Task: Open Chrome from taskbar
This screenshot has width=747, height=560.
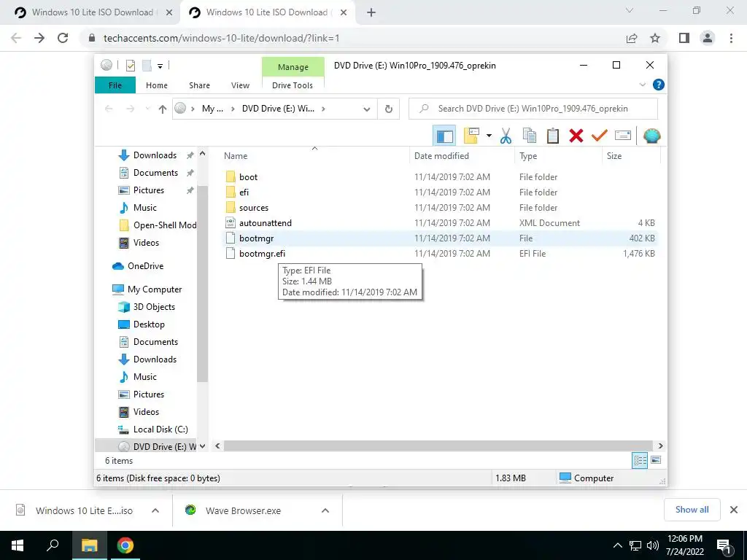Action: (x=125, y=545)
